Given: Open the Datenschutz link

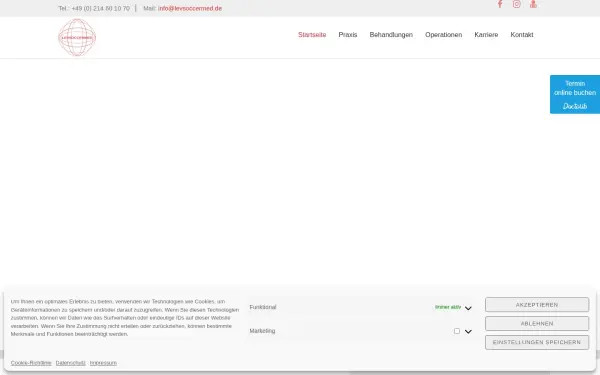Looking at the screenshot, I should [70, 363].
